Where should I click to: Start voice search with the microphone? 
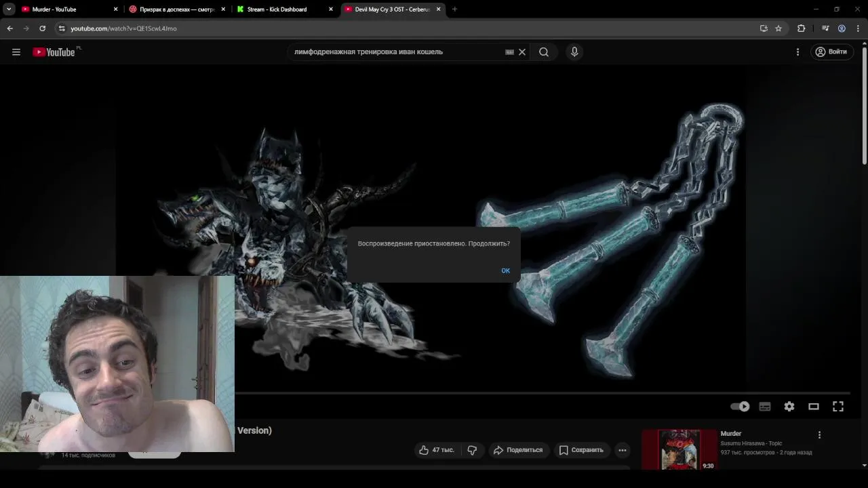pyautogui.click(x=574, y=52)
